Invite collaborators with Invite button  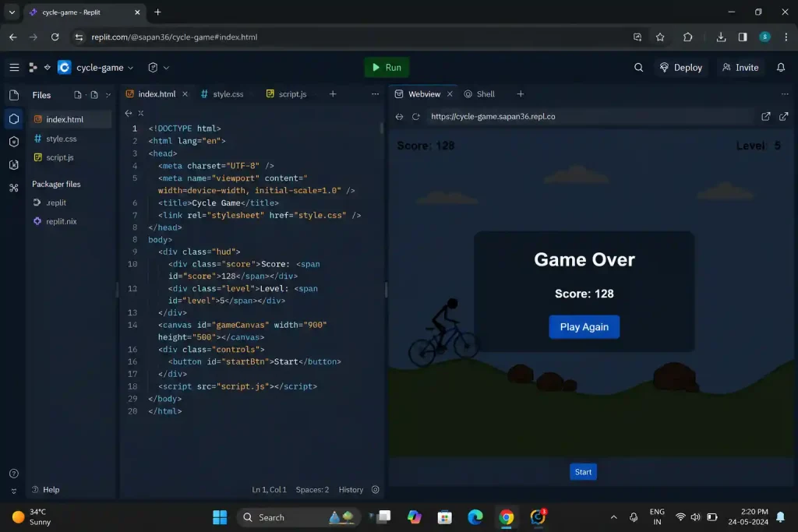click(740, 67)
